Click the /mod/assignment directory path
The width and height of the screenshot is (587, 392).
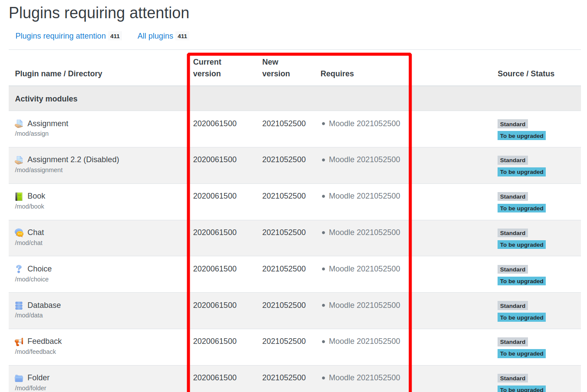click(x=39, y=170)
